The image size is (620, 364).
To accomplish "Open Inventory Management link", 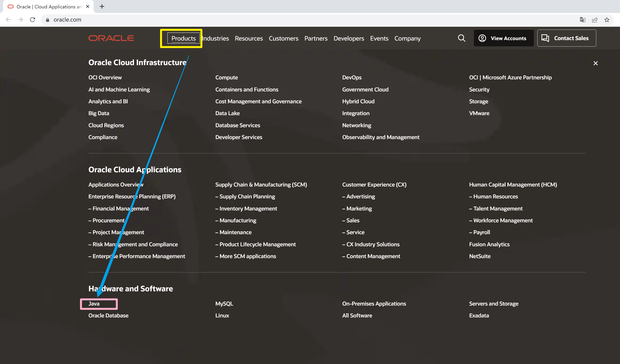I will pyautogui.click(x=246, y=209).
